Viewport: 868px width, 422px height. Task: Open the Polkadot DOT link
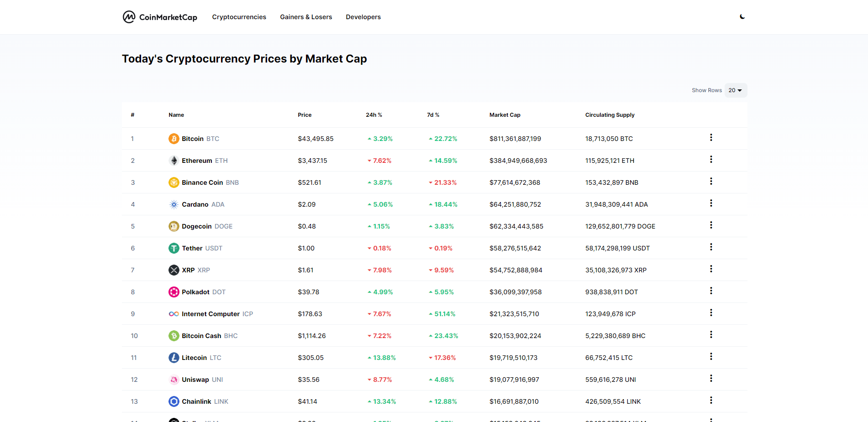204,292
